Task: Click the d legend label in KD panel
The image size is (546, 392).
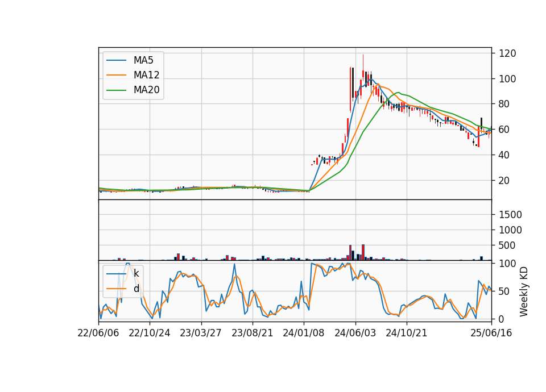Action: 136,289
